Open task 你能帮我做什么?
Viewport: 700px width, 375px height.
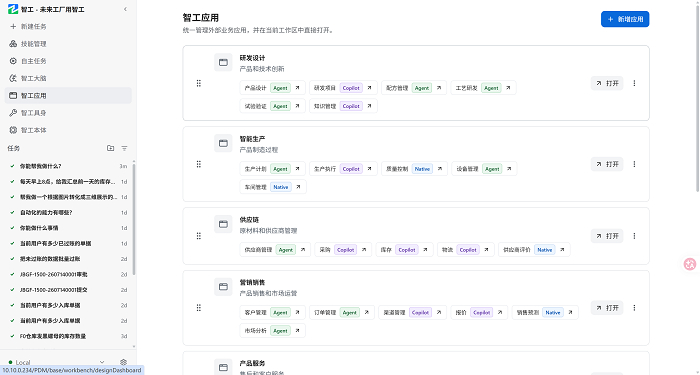click(x=68, y=166)
